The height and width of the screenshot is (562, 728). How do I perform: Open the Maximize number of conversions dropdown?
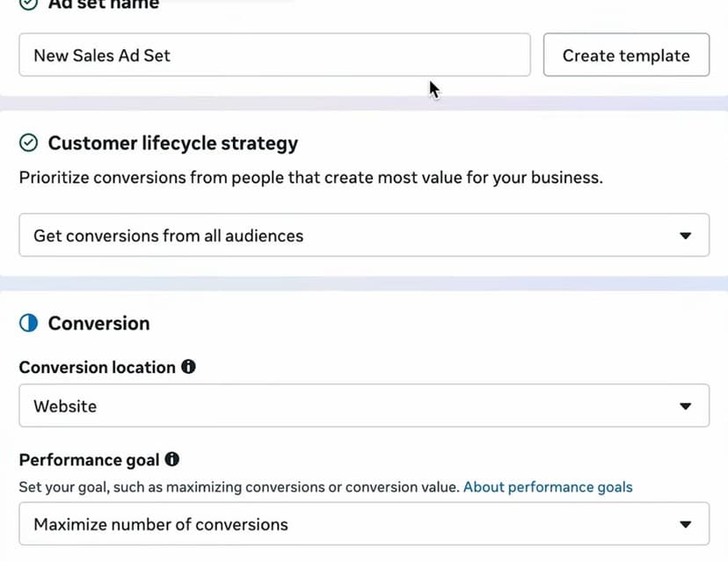(364, 524)
